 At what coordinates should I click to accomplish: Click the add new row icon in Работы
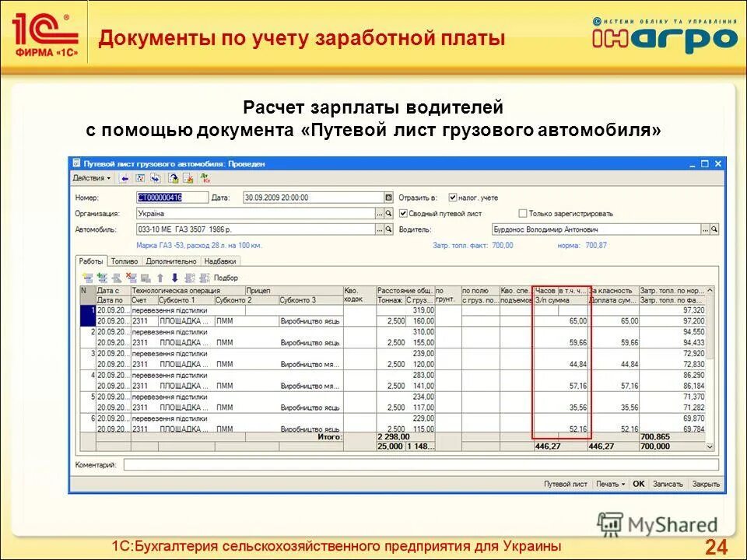pos(87,278)
